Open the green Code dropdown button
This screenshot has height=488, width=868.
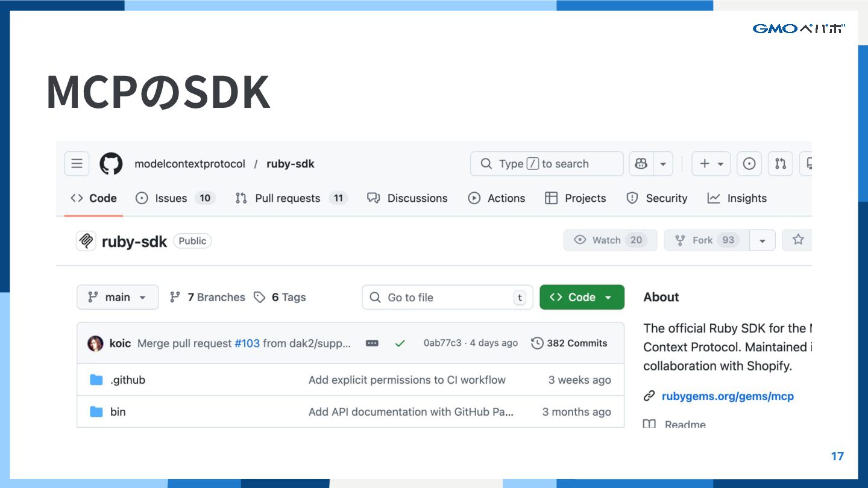click(582, 297)
